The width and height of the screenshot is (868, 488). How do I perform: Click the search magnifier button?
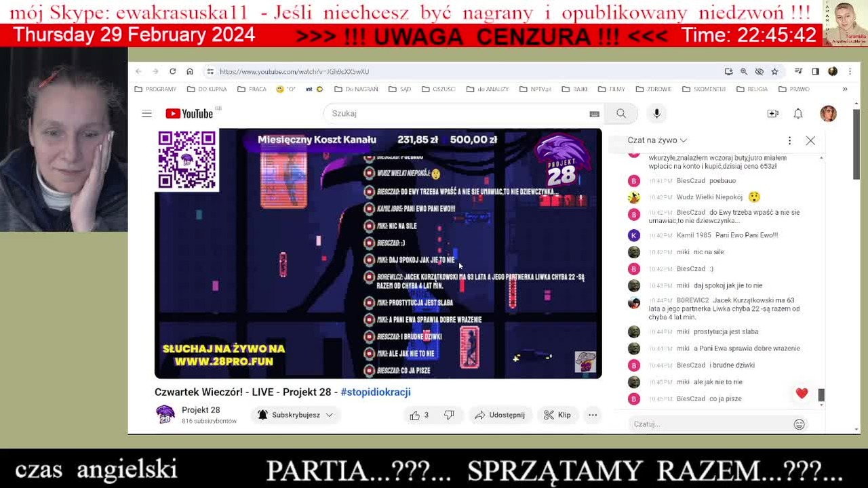(x=621, y=114)
